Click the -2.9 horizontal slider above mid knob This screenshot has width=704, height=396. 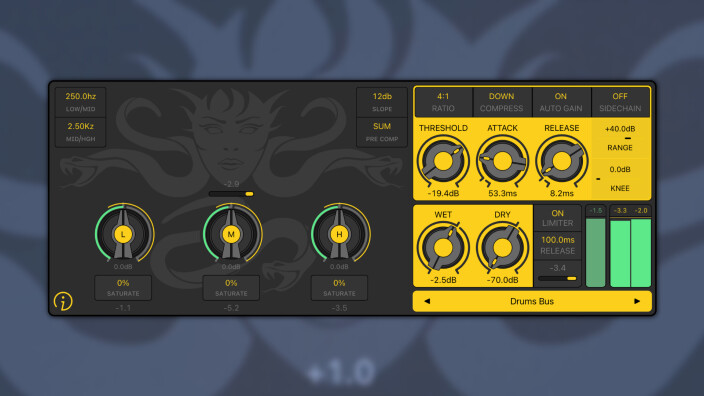point(231,194)
